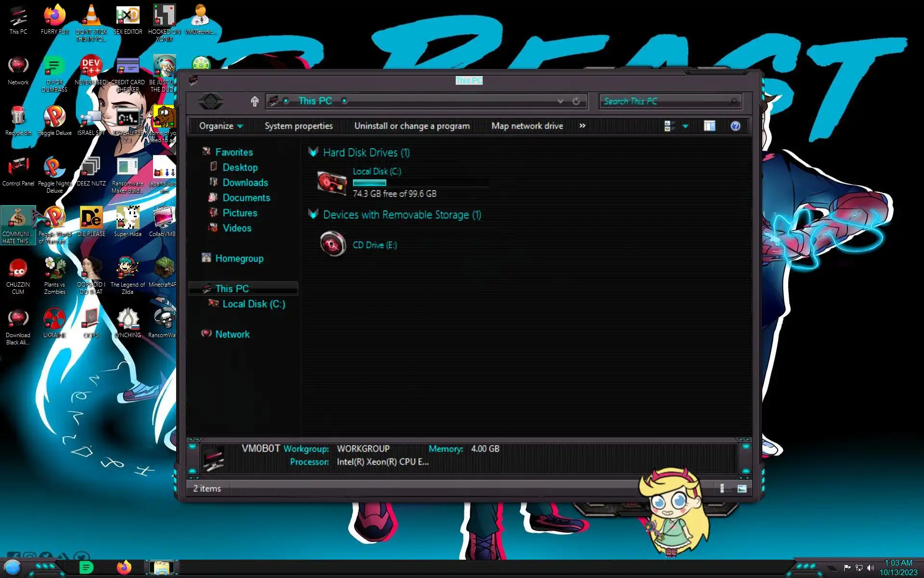Open the Organize dropdown menu
Image resolution: width=924 pixels, height=578 pixels.
(x=221, y=126)
